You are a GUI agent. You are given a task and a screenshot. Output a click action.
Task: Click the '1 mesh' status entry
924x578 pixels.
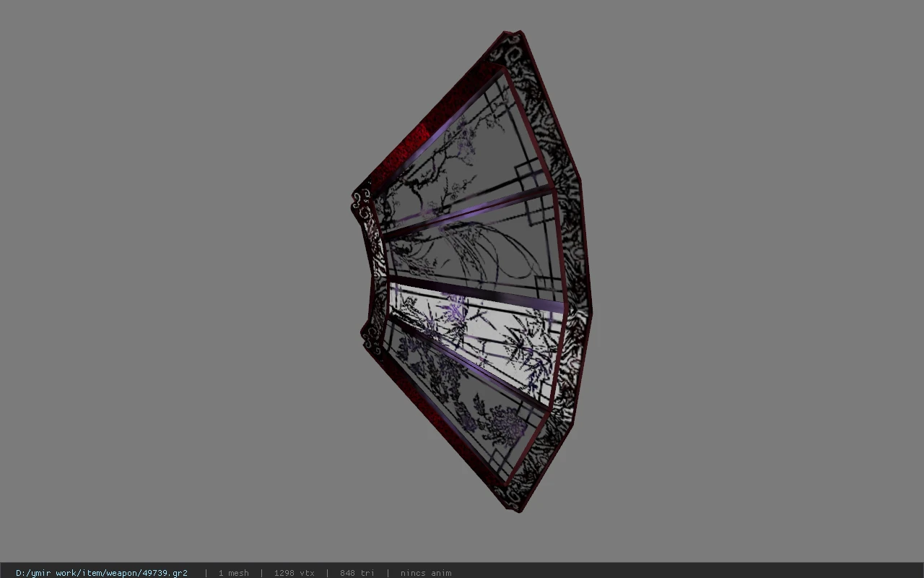point(233,573)
